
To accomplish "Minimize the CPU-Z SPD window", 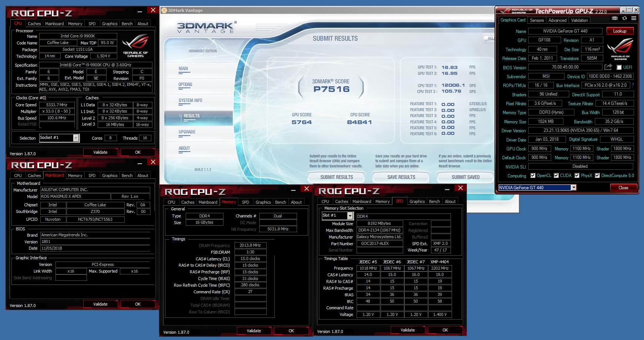I will coord(447,189).
